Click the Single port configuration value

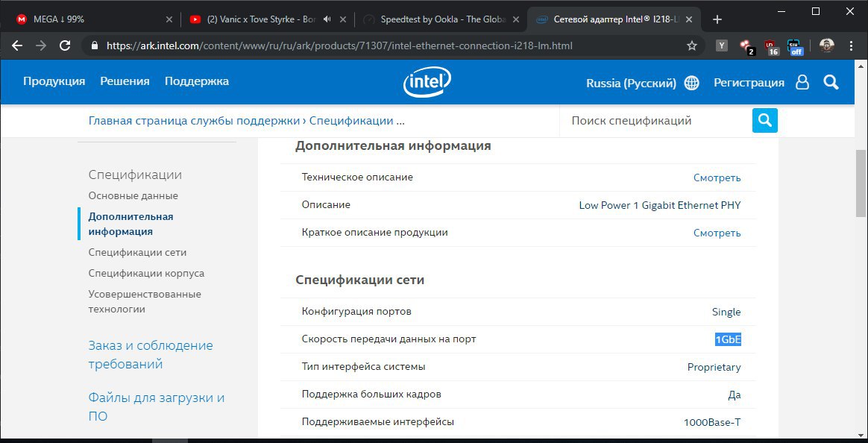(726, 312)
